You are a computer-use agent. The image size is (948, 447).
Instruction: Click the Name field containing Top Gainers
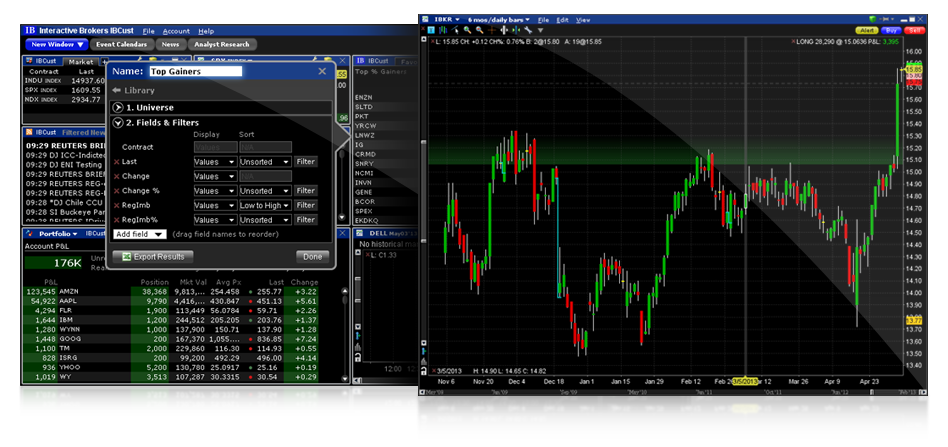coord(195,71)
